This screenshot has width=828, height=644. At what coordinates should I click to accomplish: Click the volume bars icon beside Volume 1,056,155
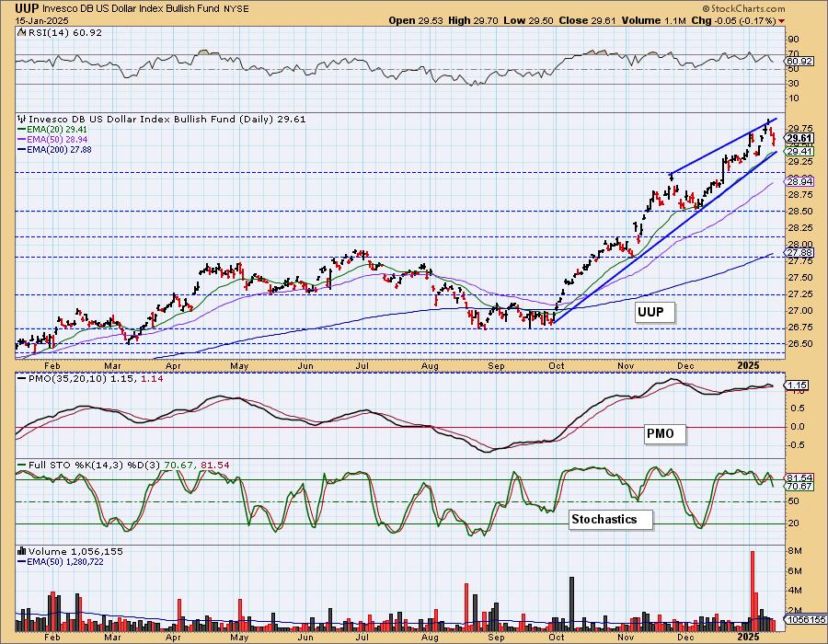point(22,551)
